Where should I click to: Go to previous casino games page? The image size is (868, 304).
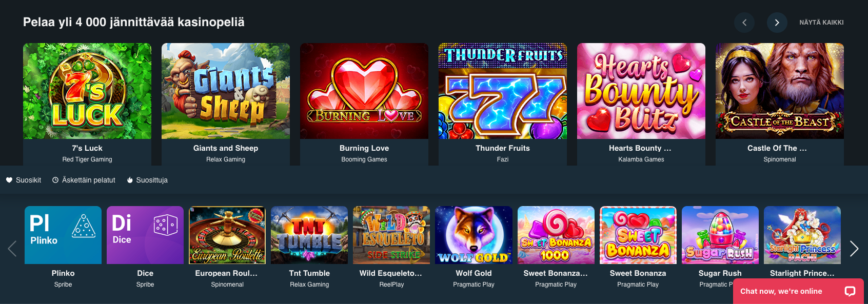(x=744, y=23)
